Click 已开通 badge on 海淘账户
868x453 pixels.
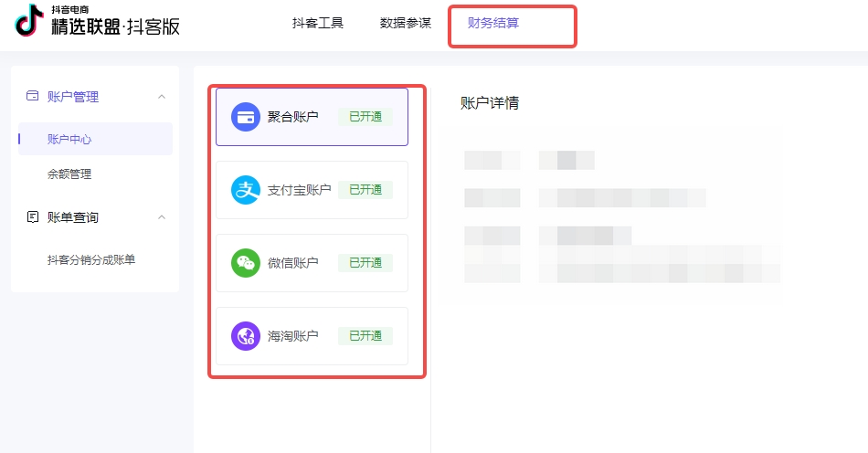tap(365, 336)
